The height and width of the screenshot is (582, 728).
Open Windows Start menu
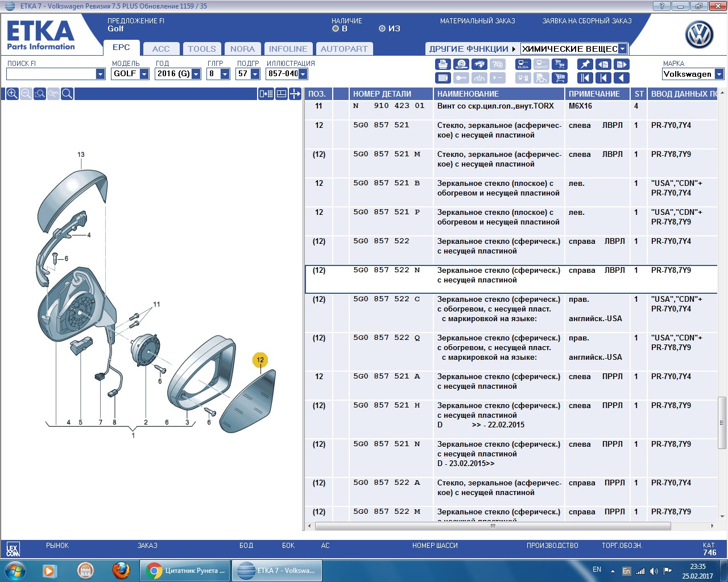15,570
